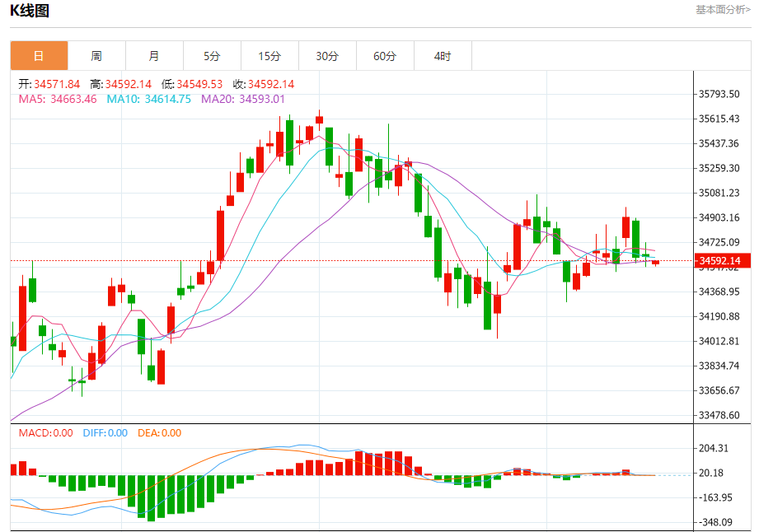
Task: Switch to the 月 monthly tab
Action: (154, 56)
